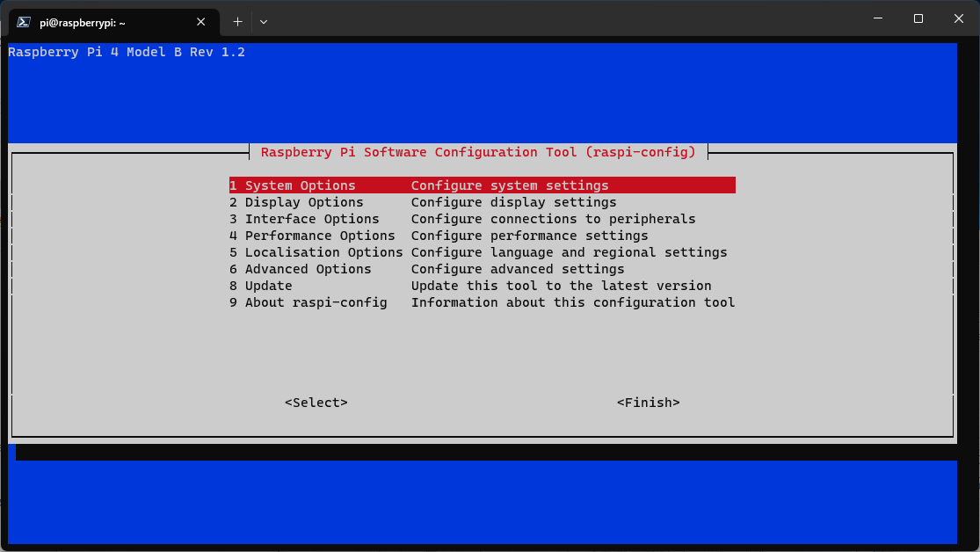Click 'Configure advanced settings' description

click(x=518, y=269)
